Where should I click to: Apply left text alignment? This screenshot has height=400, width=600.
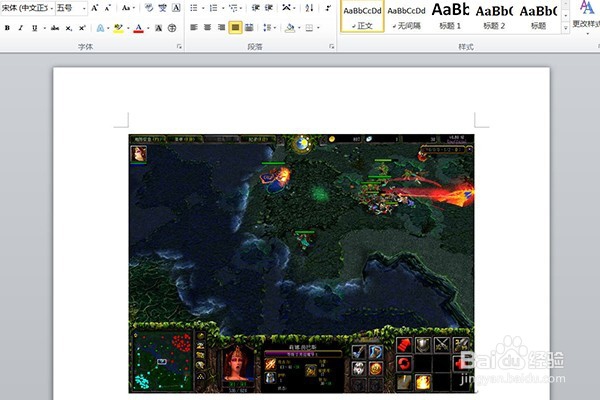coord(194,28)
